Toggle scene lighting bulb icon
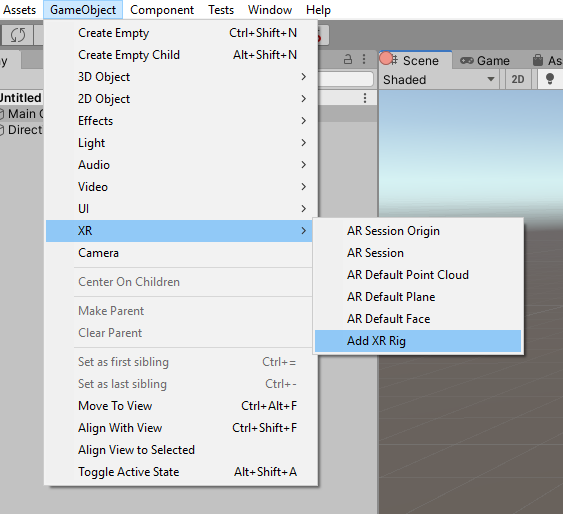This screenshot has height=514, width=563. [549, 79]
